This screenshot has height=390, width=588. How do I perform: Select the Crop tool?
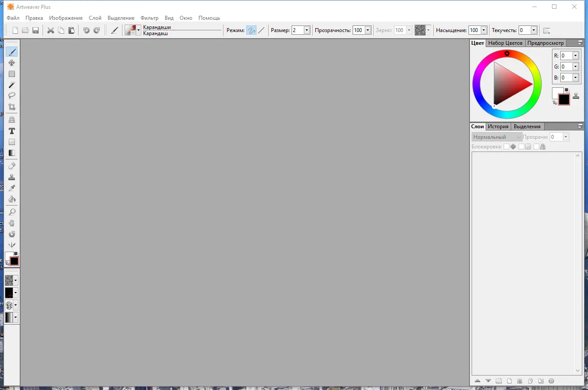pyautogui.click(x=12, y=107)
